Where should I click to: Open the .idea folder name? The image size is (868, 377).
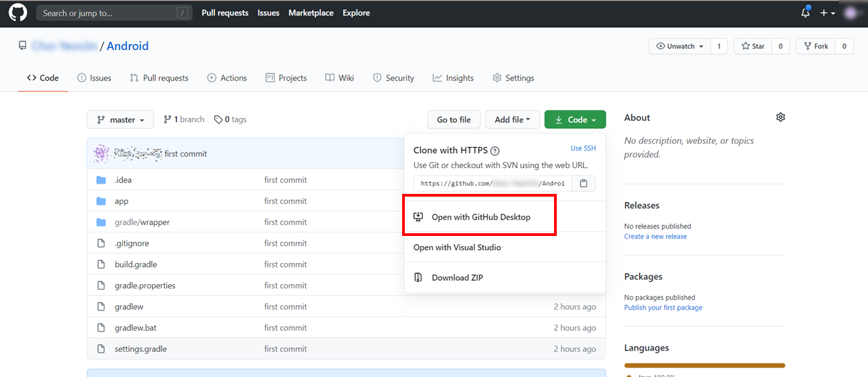[123, 180]
